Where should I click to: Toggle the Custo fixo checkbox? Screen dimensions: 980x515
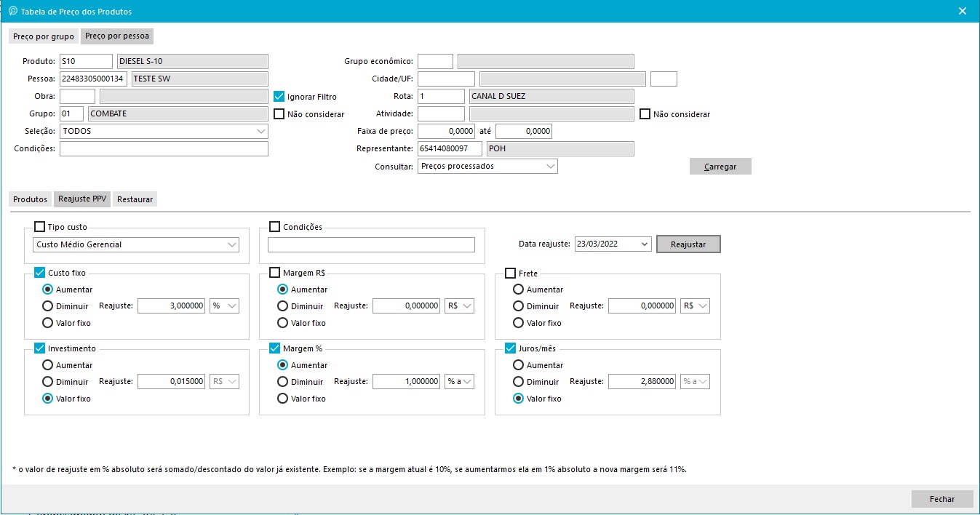[x=39, y=273]
